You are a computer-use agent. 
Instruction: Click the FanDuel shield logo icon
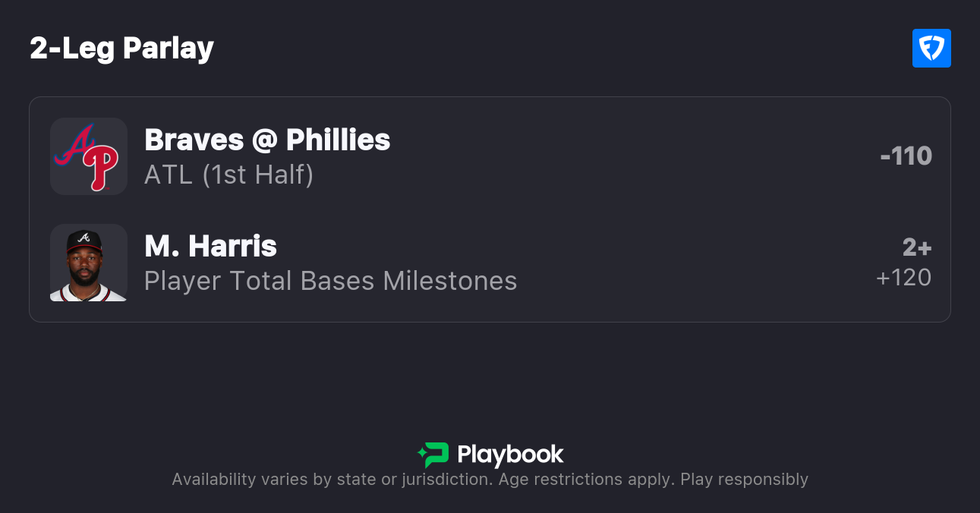(931, 49)
